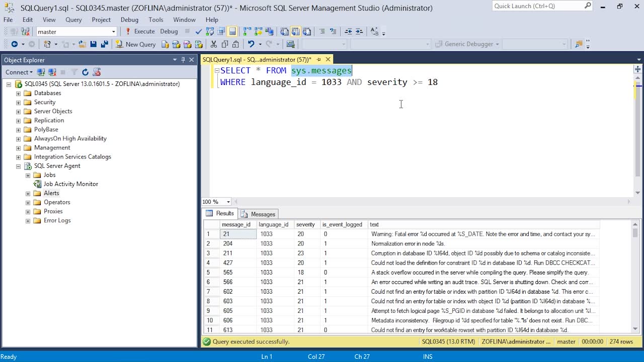Image resolution: width=644 pixels, height=362 pixels.
Task: Expand the Security node
Action: tap(19, 103)
